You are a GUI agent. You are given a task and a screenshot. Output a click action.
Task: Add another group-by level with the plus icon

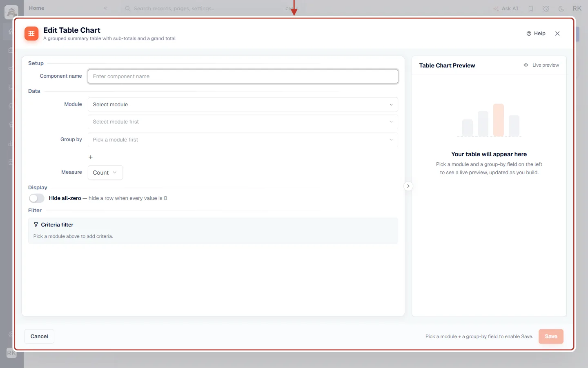(x=91, y=157)
